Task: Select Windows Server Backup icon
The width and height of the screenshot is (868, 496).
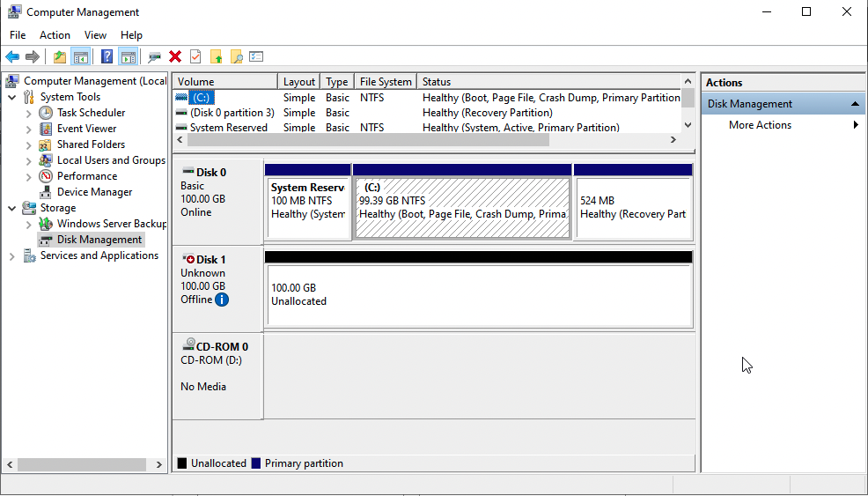Action: (x=46, y=224)
